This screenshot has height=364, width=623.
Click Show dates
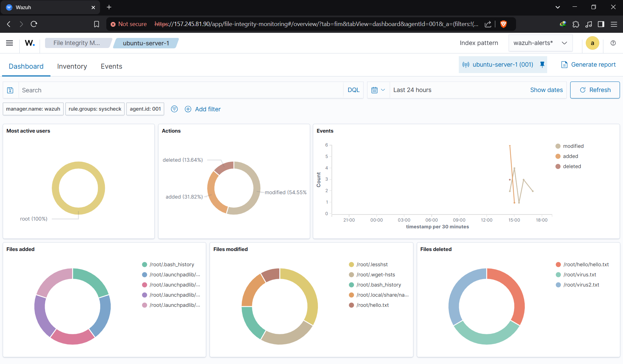pyautogui.click(x=546, y=90)
